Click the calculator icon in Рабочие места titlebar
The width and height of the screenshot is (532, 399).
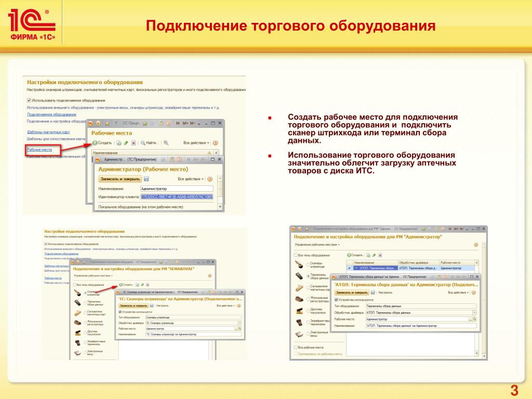pyautogui.click(x=161, y=123)
